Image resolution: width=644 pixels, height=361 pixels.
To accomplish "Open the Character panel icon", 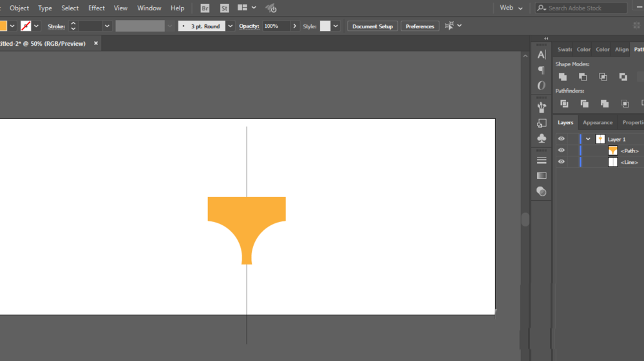I will [542, 55].
